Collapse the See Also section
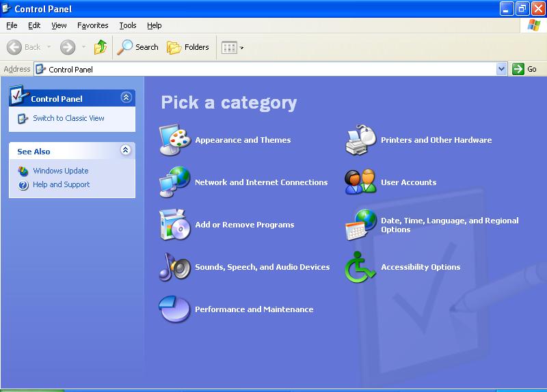 click(126, 150)
